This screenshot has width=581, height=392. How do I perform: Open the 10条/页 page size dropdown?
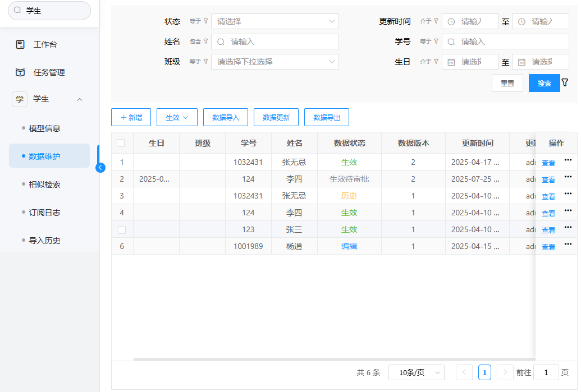coord(416,372)
